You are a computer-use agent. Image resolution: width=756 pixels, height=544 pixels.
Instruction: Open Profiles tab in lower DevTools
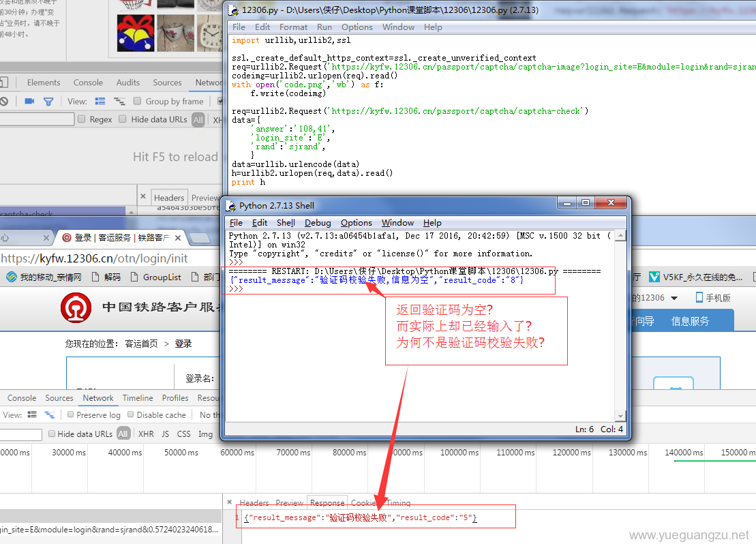(175, 398)
